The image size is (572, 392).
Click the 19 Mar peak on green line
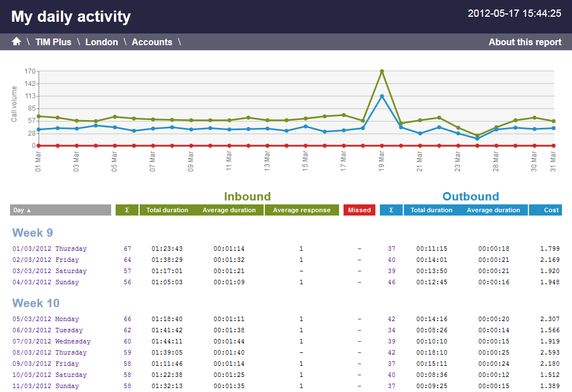coord(382,71)
